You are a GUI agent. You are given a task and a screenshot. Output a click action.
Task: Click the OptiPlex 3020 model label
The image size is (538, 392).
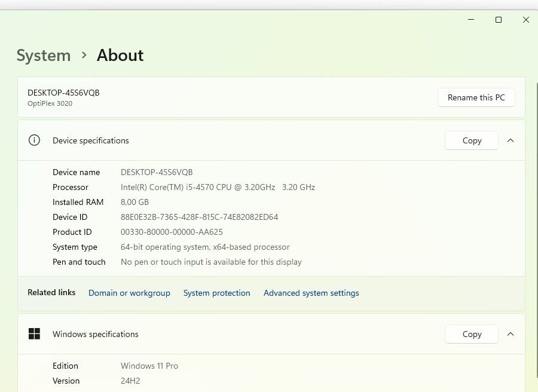50,103
